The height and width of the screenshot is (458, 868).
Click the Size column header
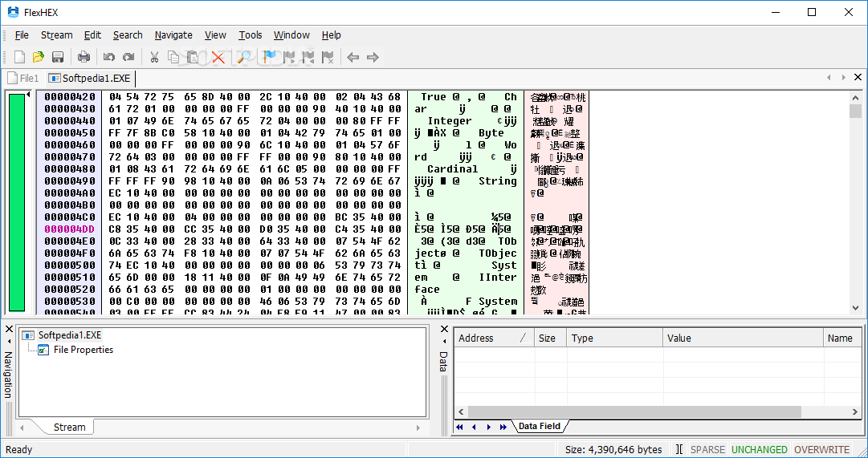click(550, 338)
